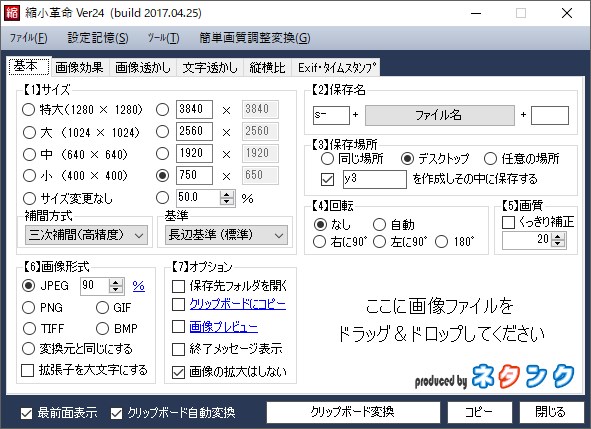
Task: Click the red 縮 app icon in title bar
Action: tap(11, 12)
